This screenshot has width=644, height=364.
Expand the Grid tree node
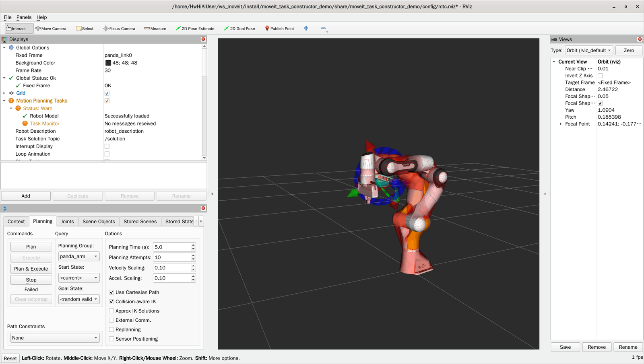point(4,93)
